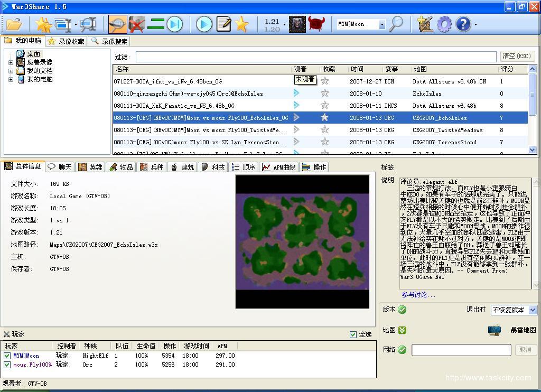Click the blue help question mark icon
541x392 pixels.
click(463, 24)
